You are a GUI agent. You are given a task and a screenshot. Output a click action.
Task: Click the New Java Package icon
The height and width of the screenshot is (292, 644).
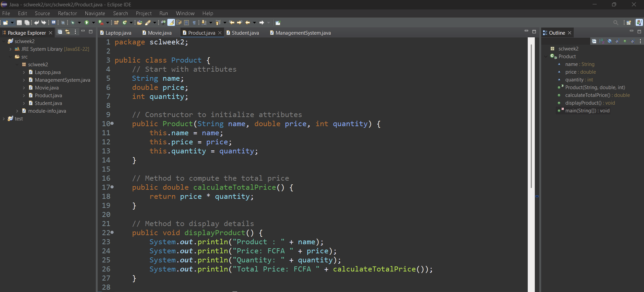117,23
